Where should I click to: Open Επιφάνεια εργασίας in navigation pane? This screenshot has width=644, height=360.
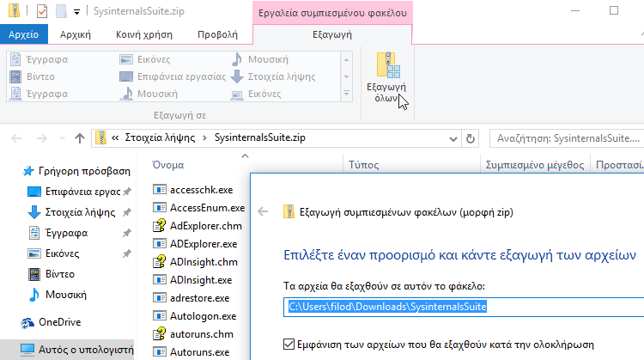(76, 192)
